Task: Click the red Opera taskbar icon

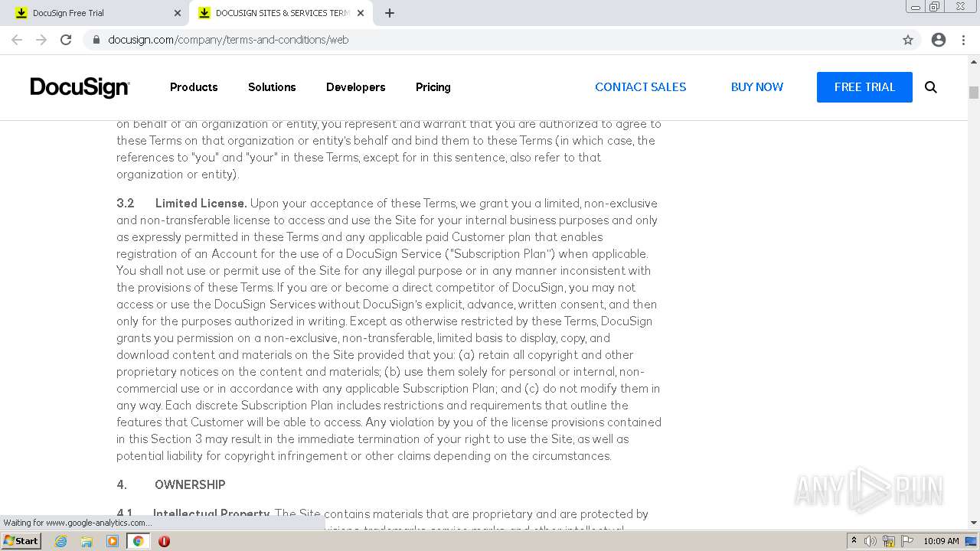Action: coord(164,541)
